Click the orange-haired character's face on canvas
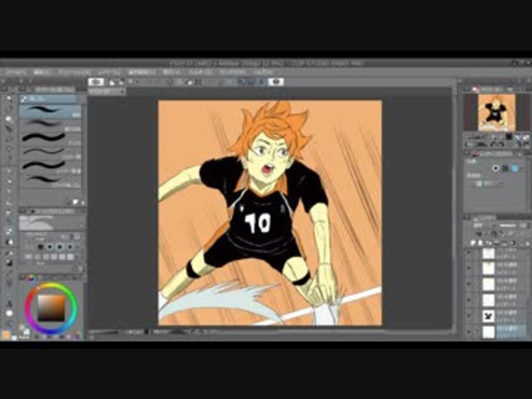The height and width of the screenshot is (399, 532). click(x=269, y=157)
